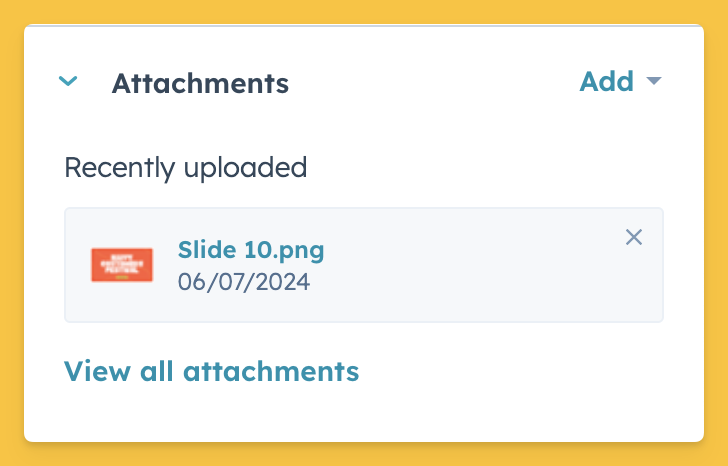The height and width of the screenshot is (466, 728).
Task: Toggle the Attachments panel via left chevron
Action: point(68,82)
